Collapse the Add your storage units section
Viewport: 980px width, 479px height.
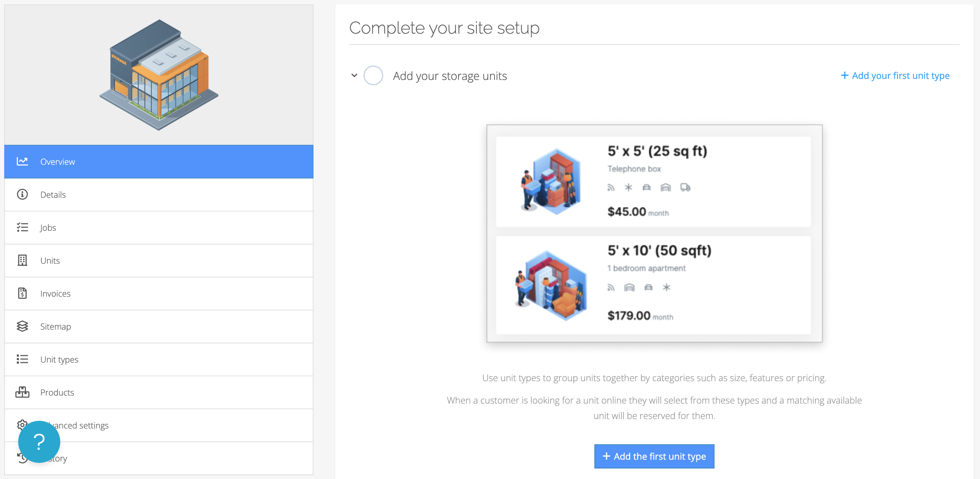pos(354,75)
